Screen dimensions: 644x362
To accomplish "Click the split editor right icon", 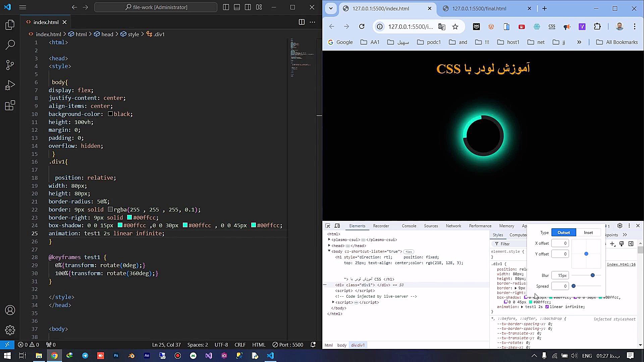I will click(302, 22).
